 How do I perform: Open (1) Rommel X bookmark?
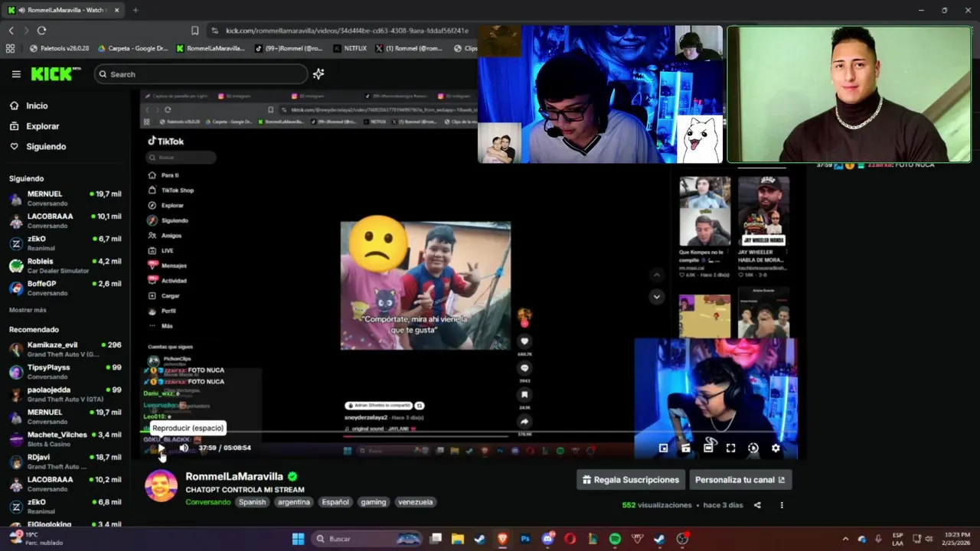(x=409, y=48)
